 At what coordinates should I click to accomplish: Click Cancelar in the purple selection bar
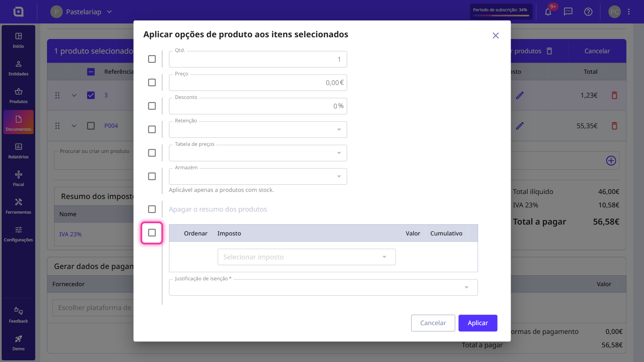pyautogui.click(x=597, y=51)
